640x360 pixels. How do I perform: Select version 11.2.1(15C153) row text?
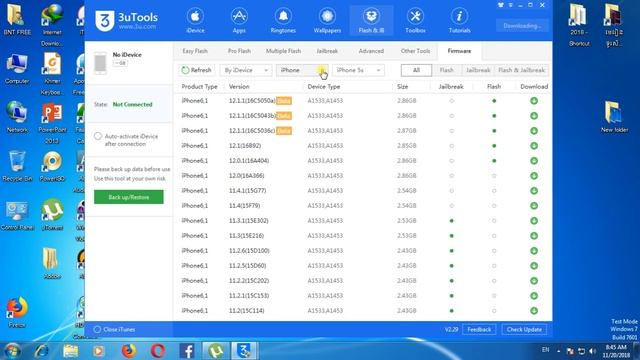(249, 296)
